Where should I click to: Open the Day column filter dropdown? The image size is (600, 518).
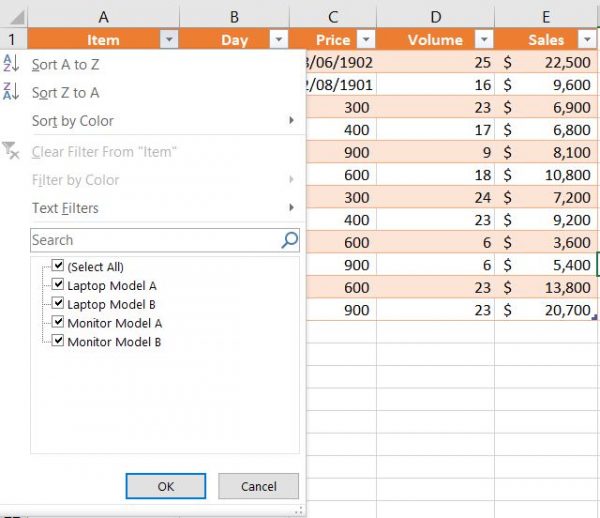[x=279, y=39]
